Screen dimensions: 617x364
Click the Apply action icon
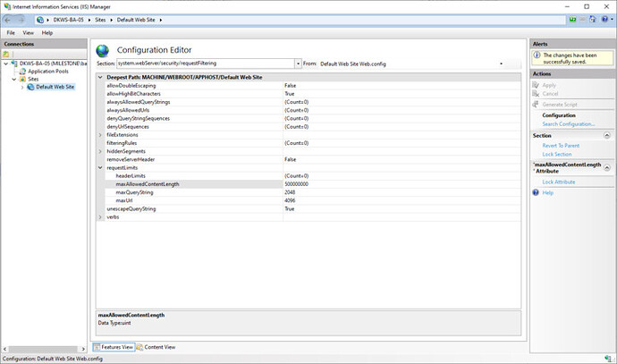(536, 85)
